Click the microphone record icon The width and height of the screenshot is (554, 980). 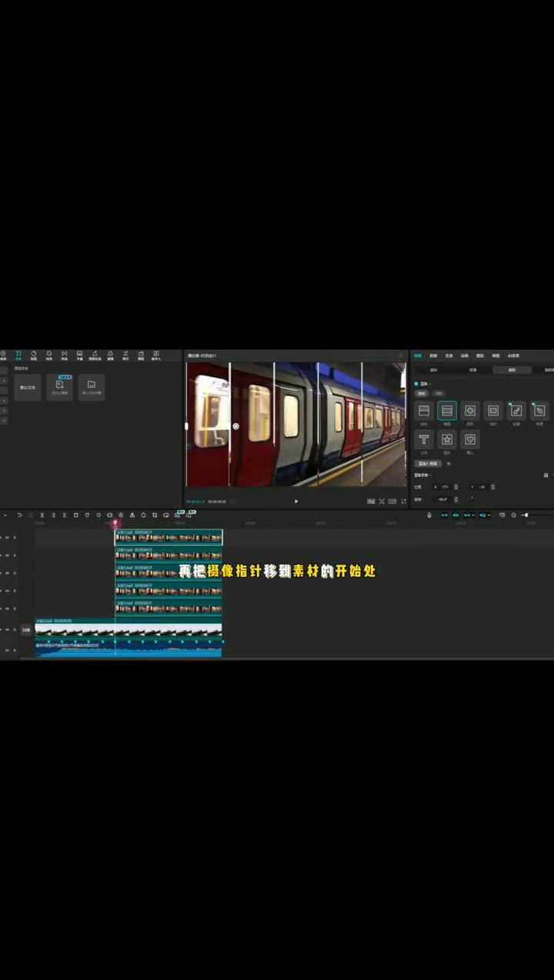click(429, 515)
